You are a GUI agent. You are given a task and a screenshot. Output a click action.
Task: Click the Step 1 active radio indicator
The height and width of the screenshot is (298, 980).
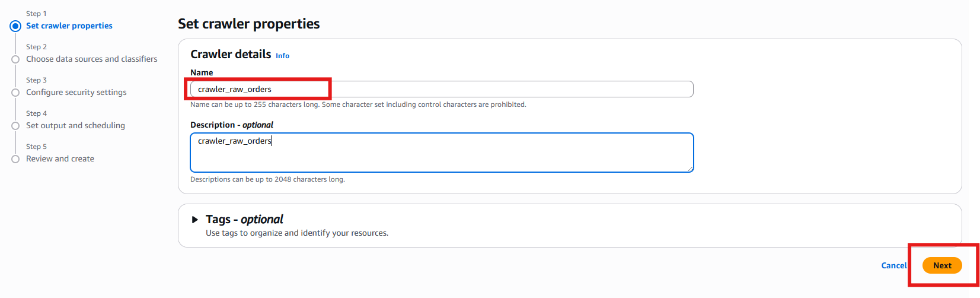[15, 26]
